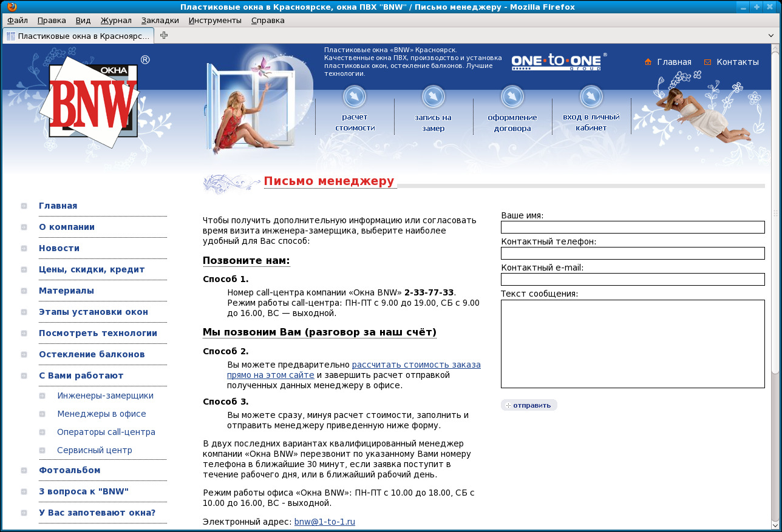Click the 'Текст сообщения' text area

[632, 343]
